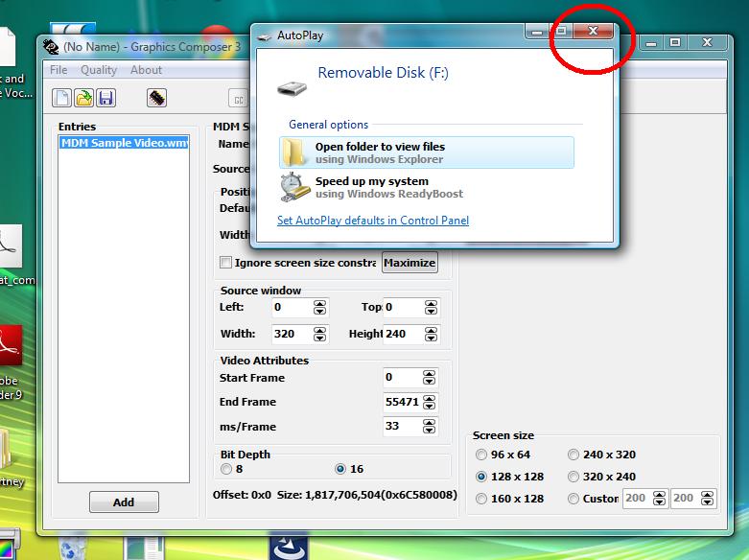Close the AutoPlay dialog
The image size is (749, 560).
593,31
